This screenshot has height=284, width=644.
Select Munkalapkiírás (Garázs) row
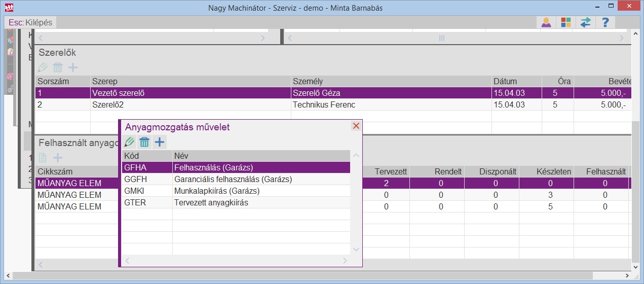tap(236, 191)
